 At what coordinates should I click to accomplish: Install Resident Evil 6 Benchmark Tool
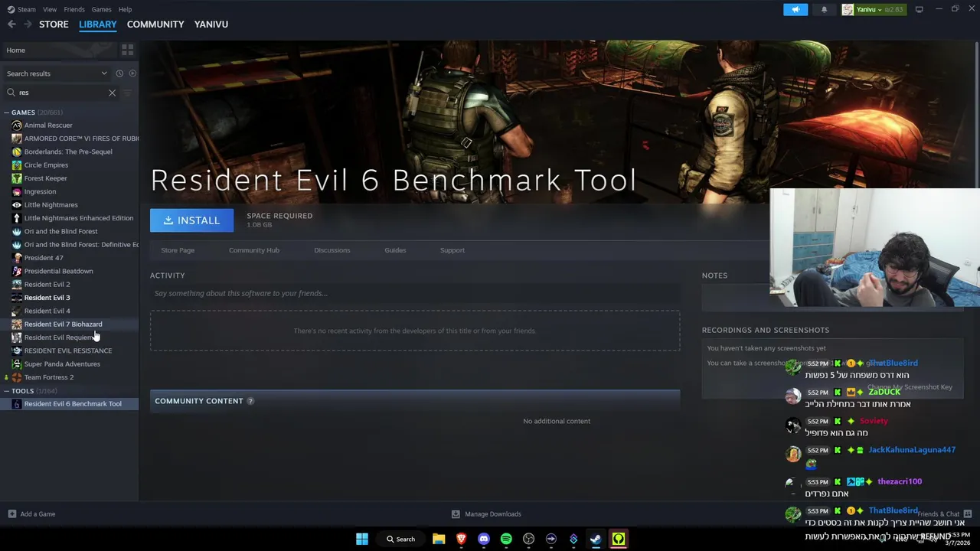[x=191, y=220]
